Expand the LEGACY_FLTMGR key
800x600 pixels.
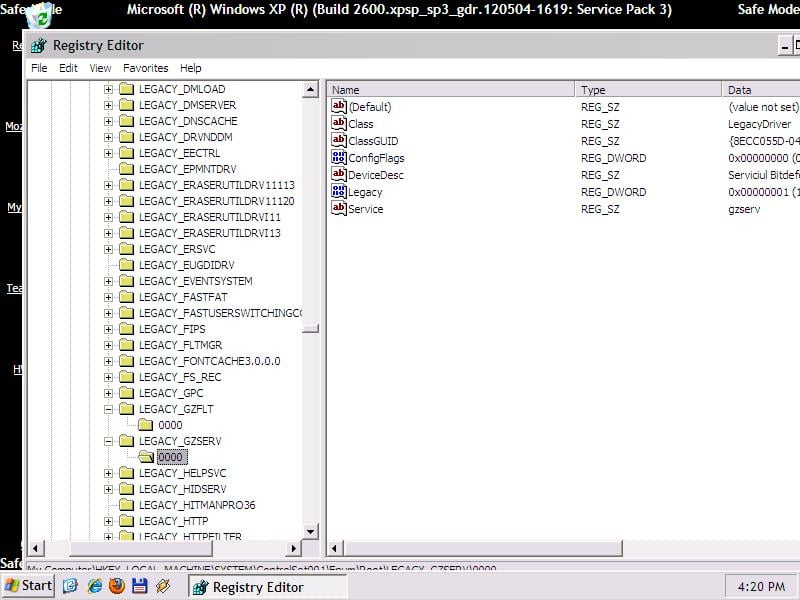[108, 345]
